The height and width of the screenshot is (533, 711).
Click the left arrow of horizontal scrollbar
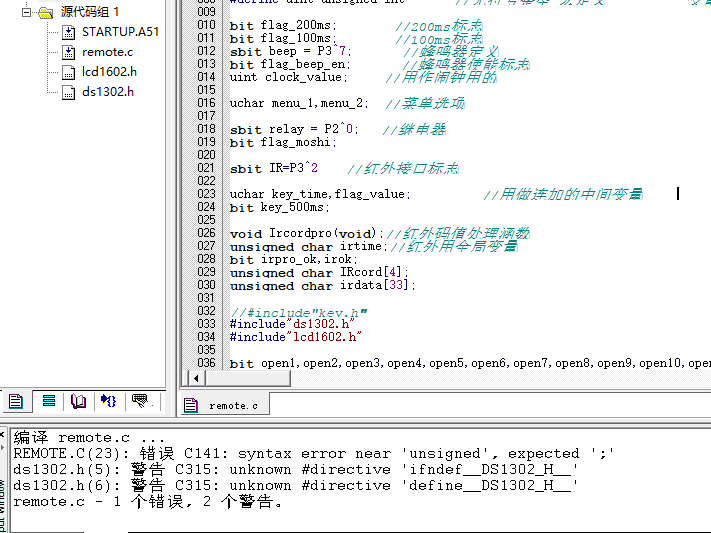(x=196, y=378)
